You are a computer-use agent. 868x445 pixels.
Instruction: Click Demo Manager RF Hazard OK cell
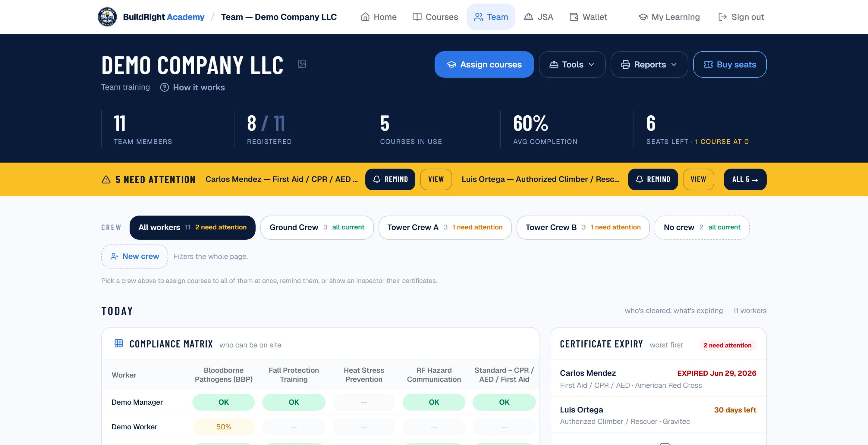pyautogui.click(x=434, y=402)
